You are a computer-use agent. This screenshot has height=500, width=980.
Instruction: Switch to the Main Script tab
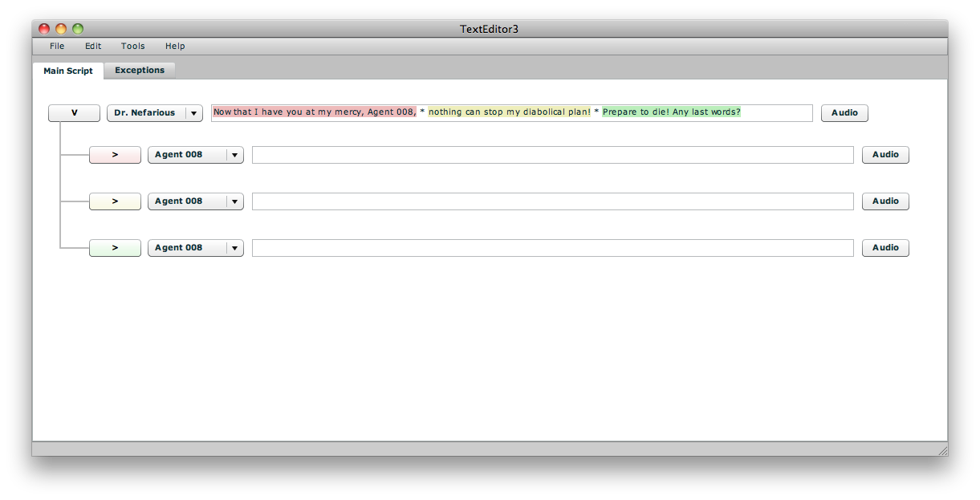click(x=68, y=71)
